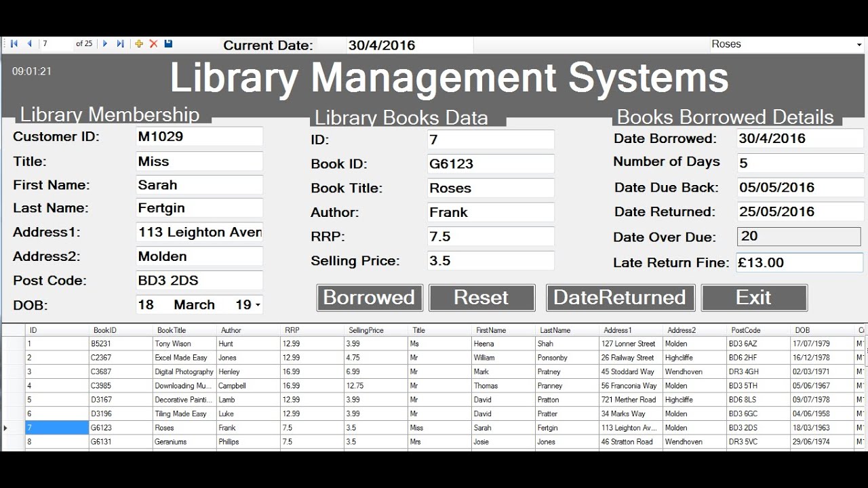Viewport: 868px width, 488px height.
Task: Save data with floppy disk icon
Action: (x=168, y=44)
